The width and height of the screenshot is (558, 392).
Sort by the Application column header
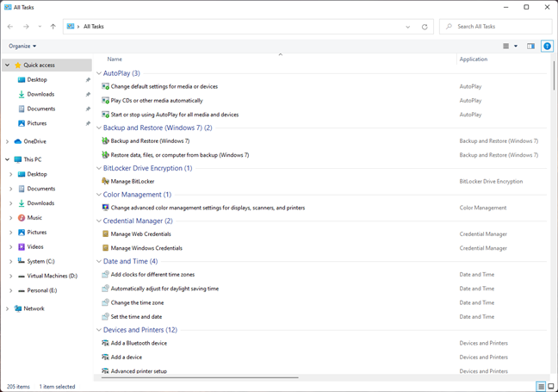click(474, 59)
